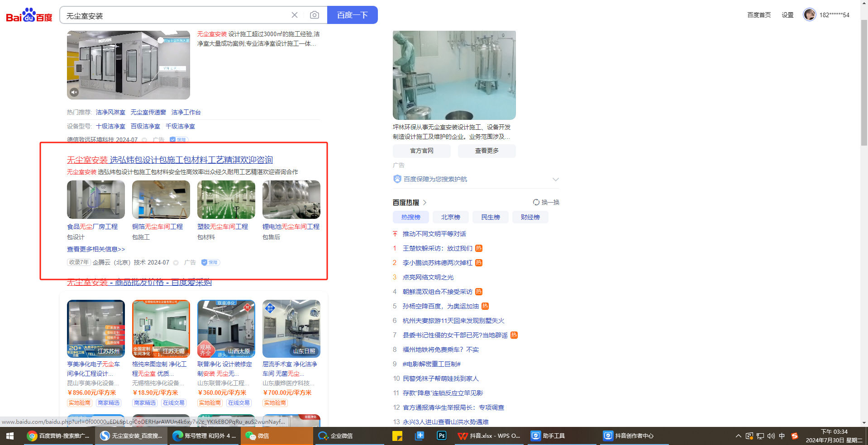
Task: Open hot search 杭州夫妻旅游11天回来发现别墅失火
Action: pyautogui.click(x=453, y=321)
